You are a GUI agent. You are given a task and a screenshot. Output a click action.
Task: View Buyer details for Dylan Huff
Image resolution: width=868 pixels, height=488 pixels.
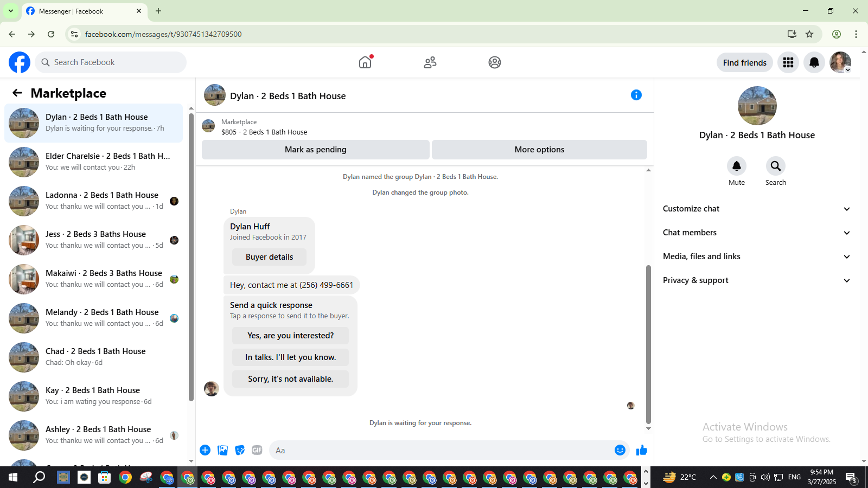coord(269,257)
